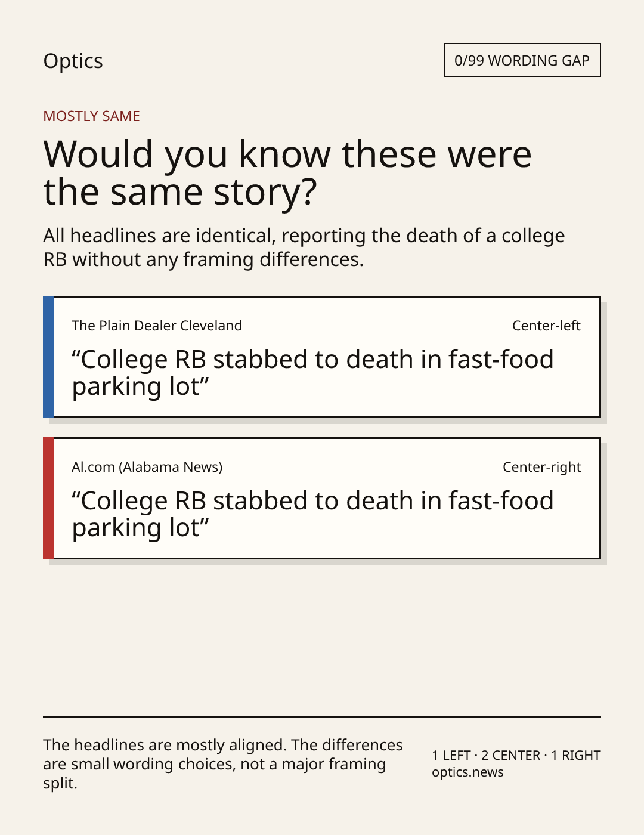Open The Plain Dealer Cleveland source name
This screenshot has width=644, height=835.
pyautogui.click(x=157, y=326)
